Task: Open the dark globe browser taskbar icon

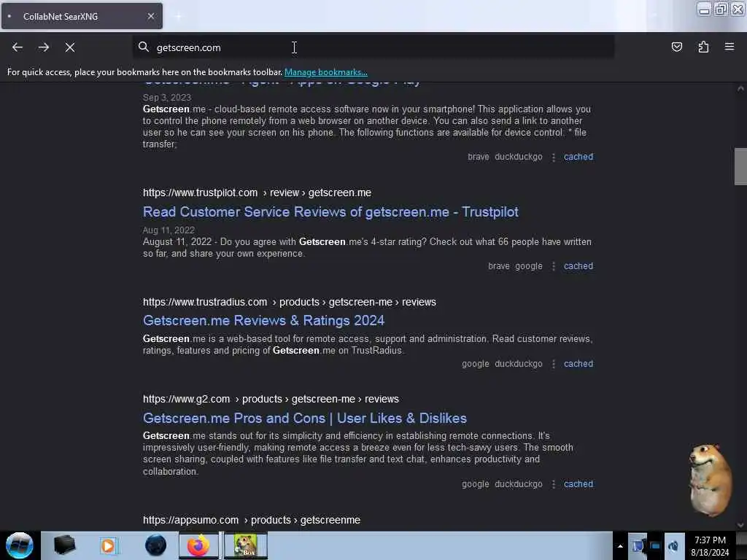Action: pyautogui.click(x=155, y=545)
